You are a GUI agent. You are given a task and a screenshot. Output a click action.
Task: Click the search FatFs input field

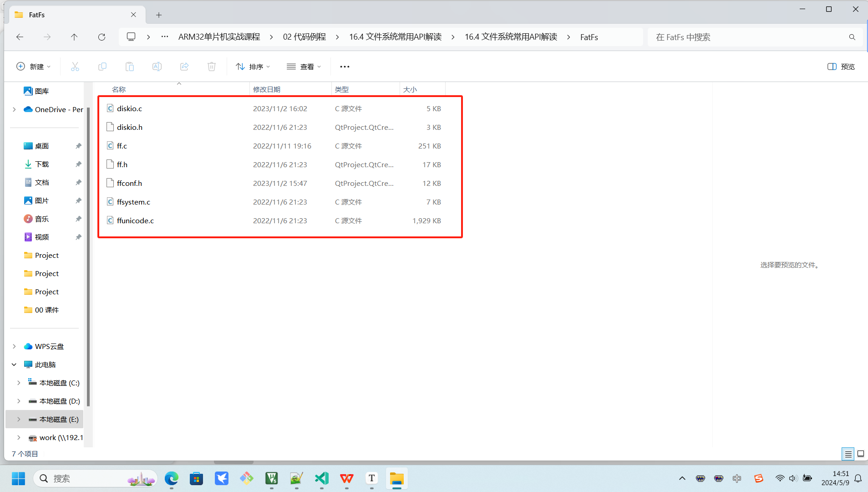(749, 37)
